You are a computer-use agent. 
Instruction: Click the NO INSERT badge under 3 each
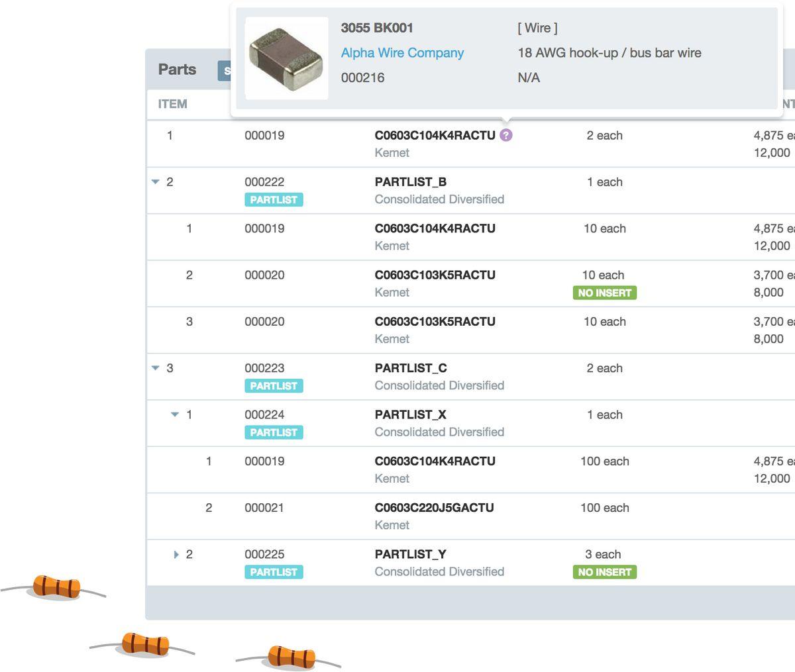[604, 572]
